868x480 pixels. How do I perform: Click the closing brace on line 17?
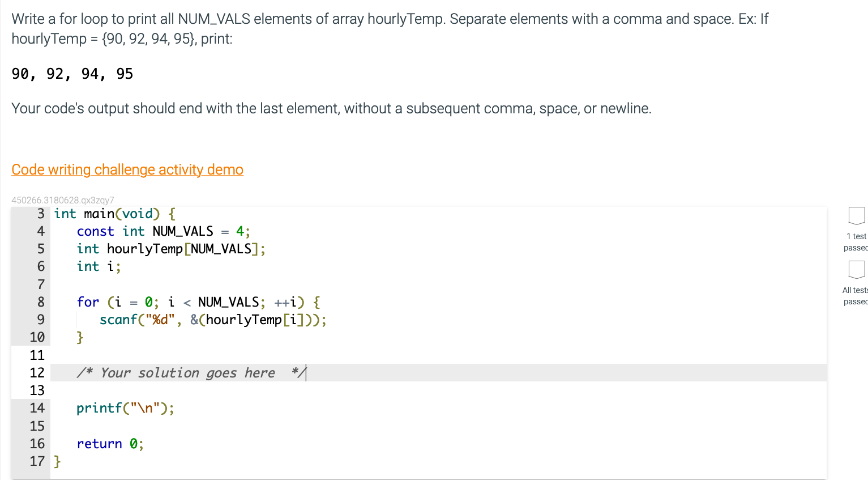57,461
